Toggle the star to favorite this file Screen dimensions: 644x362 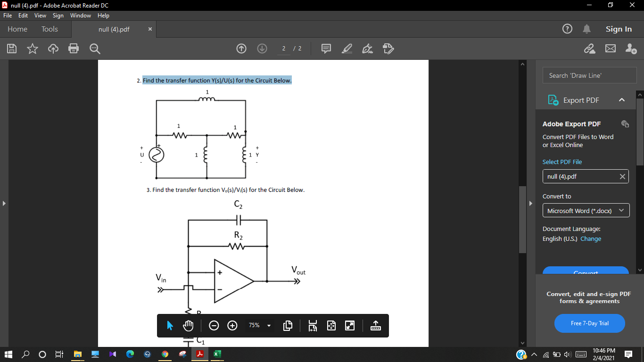click(33, 49)
